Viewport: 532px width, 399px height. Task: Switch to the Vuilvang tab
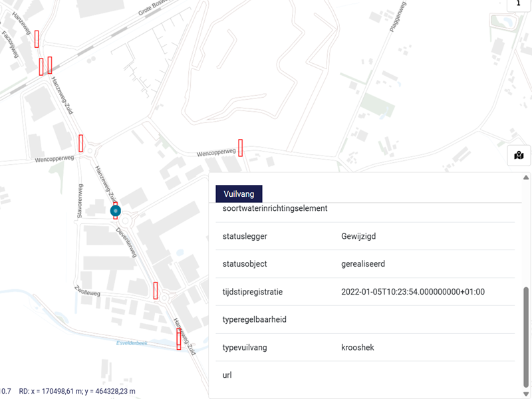239,194
